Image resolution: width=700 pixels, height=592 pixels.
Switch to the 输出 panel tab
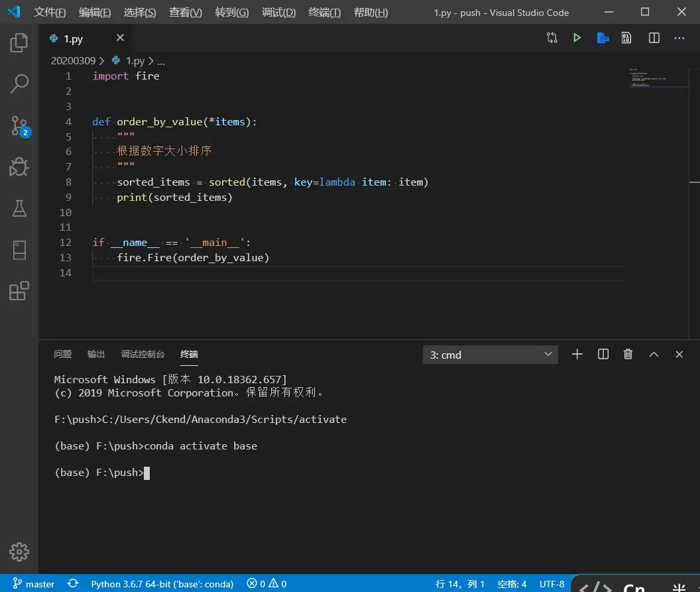pos(96,354)
